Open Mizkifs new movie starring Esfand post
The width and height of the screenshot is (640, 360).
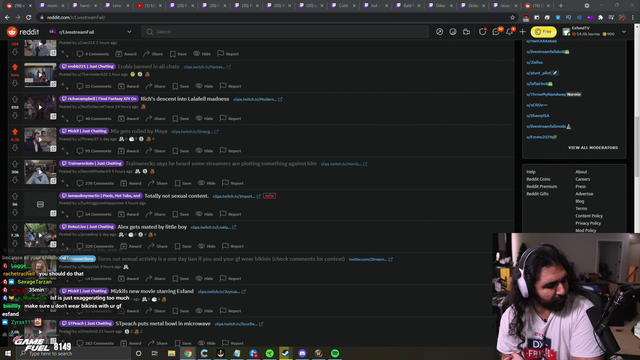pos(152,291)
